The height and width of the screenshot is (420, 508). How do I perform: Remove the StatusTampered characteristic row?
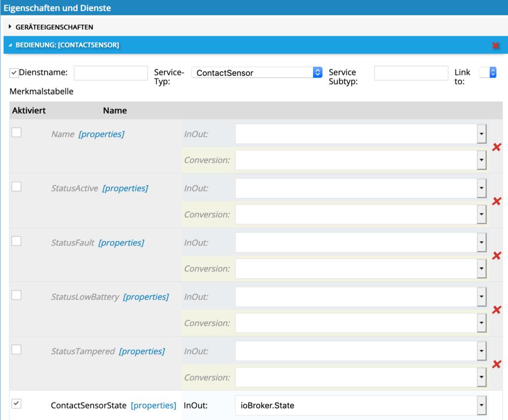tap(497, 364)
